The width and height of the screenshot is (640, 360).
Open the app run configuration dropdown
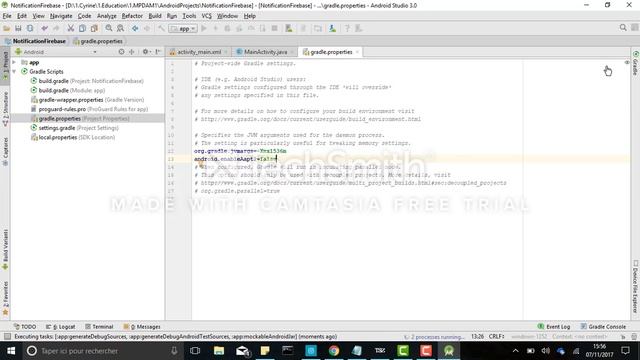pos(183,29)
